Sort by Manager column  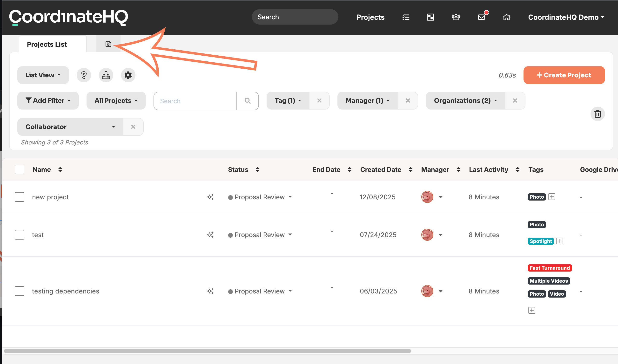458,169
